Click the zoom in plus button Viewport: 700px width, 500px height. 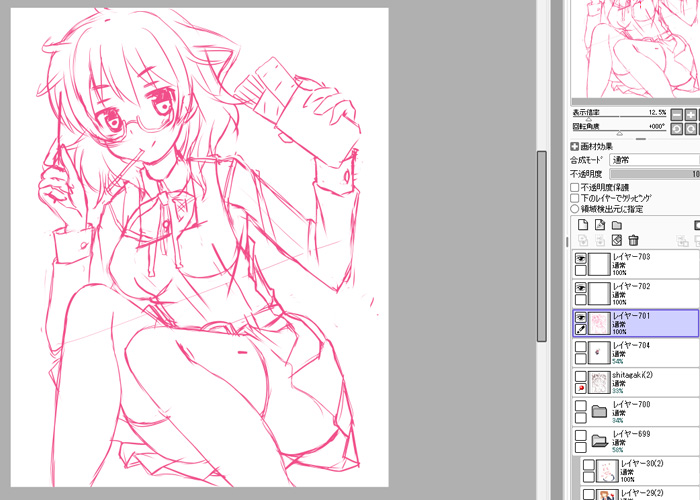[691, 114]
